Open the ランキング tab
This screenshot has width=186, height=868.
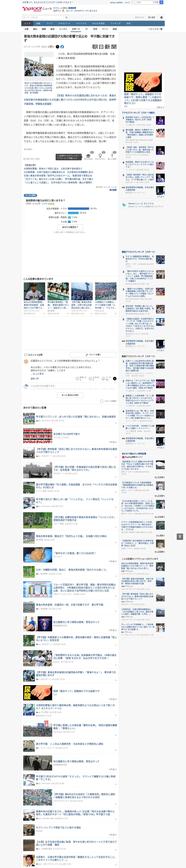[115, 24]
